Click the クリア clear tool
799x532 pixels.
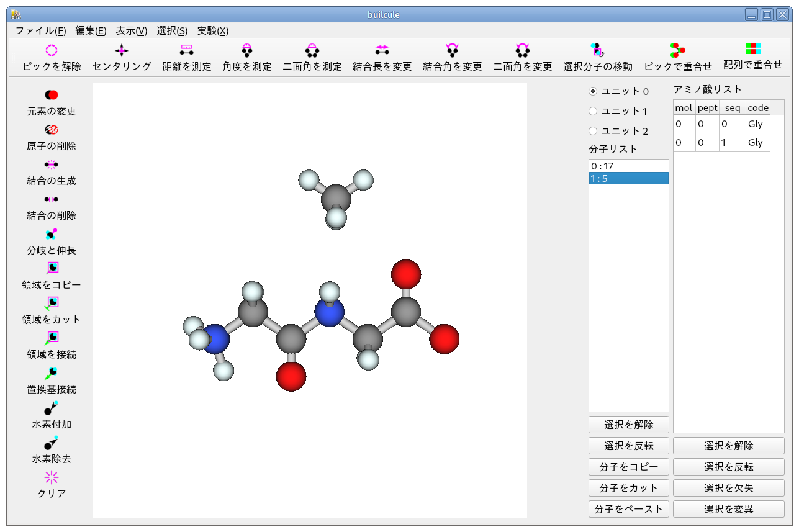click(x=51, y=485)
